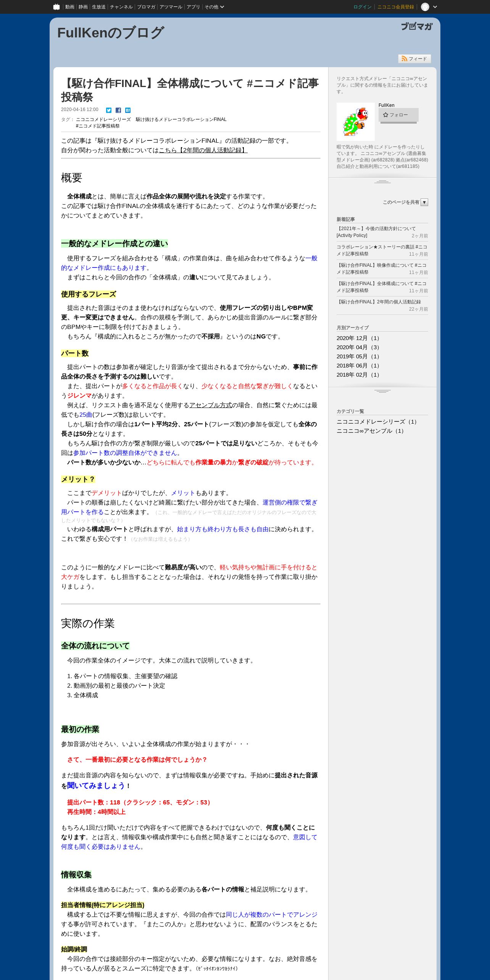The height and width of the screenshot is (980, 490).
Task: Open recent post 【2021年～】今後の活動方針について
Action: pyautogui.click(x=376, y=232)
